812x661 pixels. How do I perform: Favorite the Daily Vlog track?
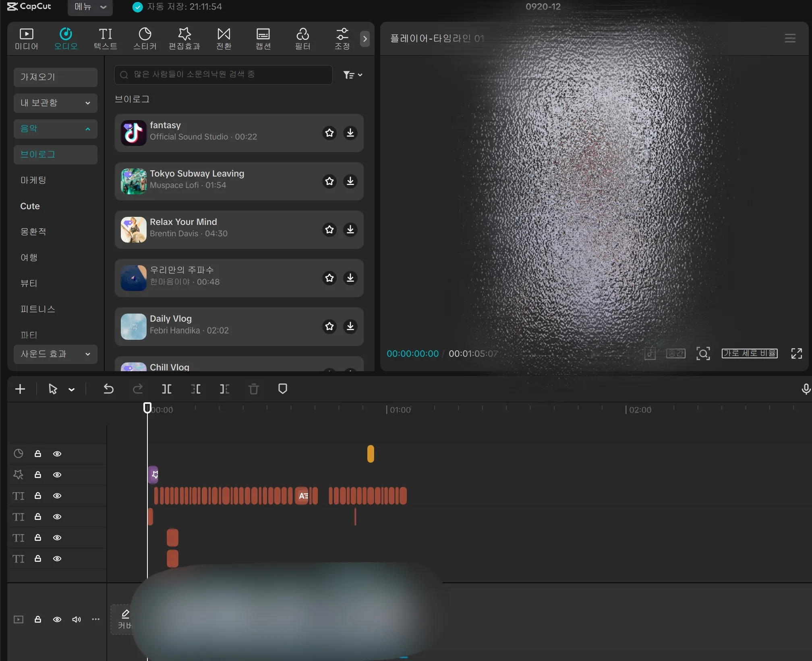click(x=329, y=326)
